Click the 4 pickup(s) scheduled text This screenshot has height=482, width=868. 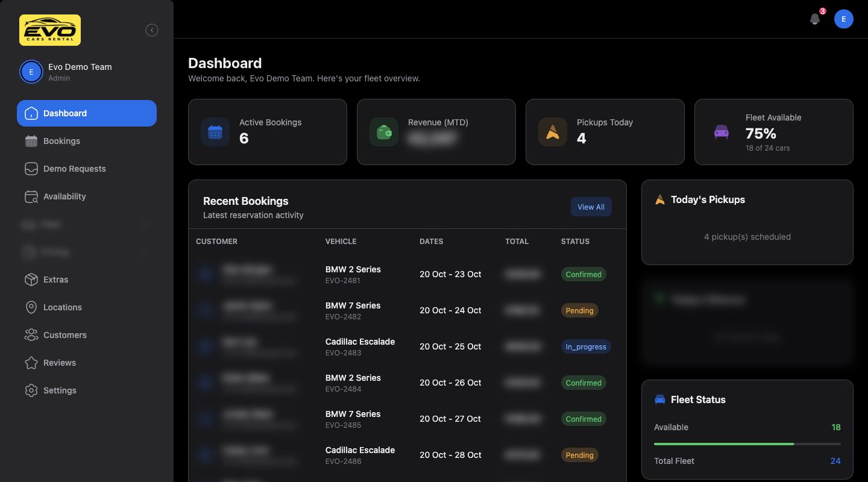747,237
